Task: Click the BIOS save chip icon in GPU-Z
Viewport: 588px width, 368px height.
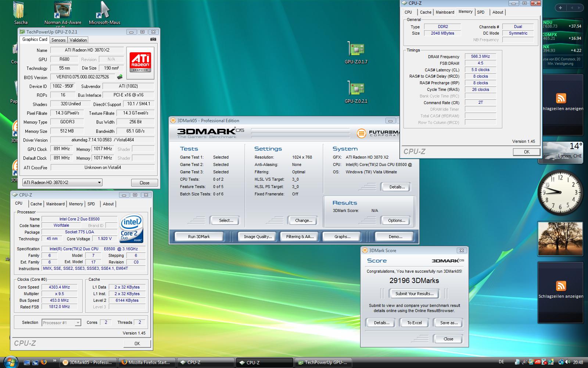Action: click(119, 77)
